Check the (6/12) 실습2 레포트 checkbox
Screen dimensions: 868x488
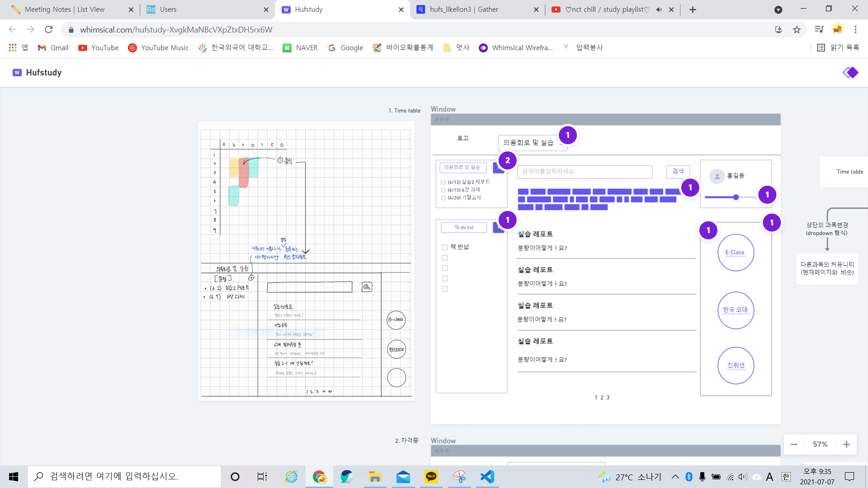[443, 183]
